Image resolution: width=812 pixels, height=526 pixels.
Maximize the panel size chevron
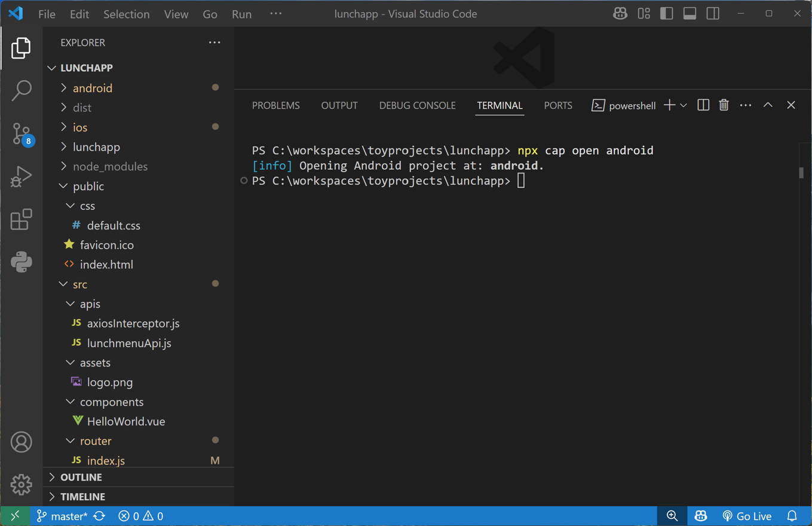click(x=768, y=105)
